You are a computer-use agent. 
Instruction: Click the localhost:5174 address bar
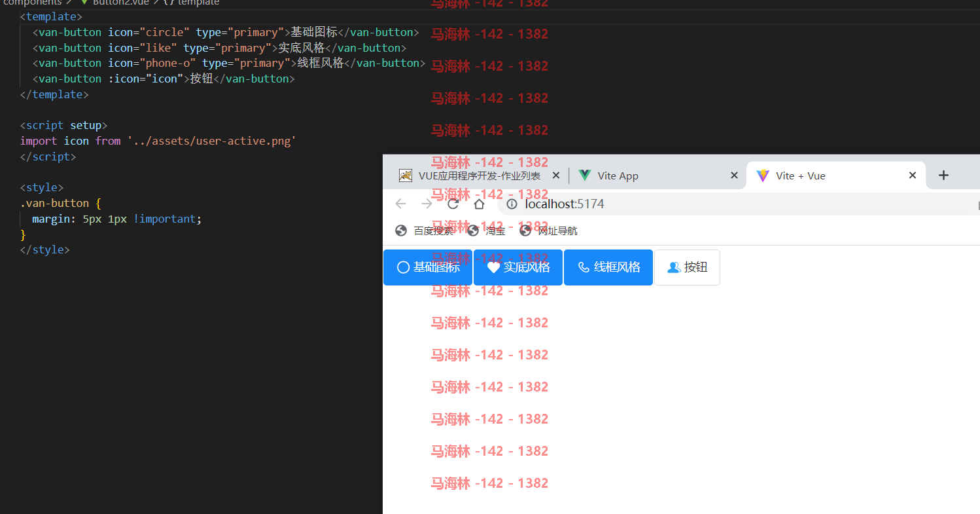[739, 204]
